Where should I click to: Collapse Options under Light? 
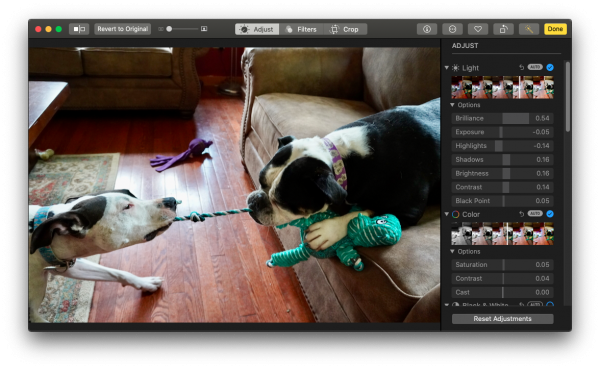click(452, 105)
